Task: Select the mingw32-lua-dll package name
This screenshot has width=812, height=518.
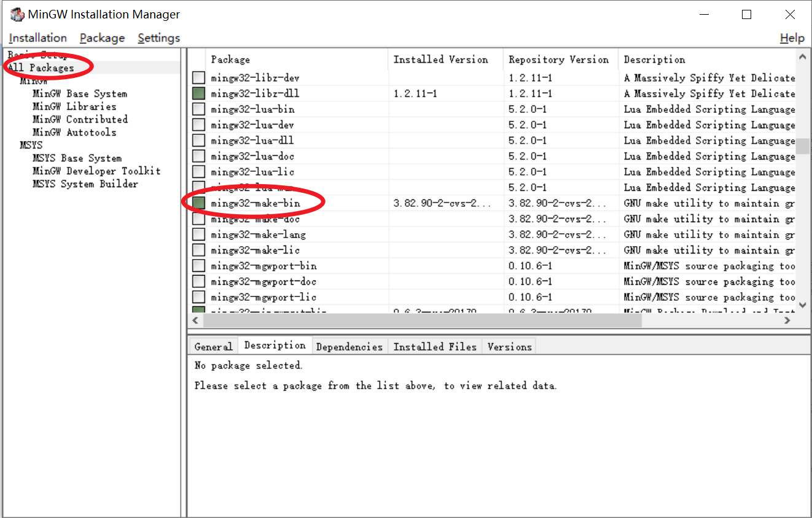Action: pos(252,141)
